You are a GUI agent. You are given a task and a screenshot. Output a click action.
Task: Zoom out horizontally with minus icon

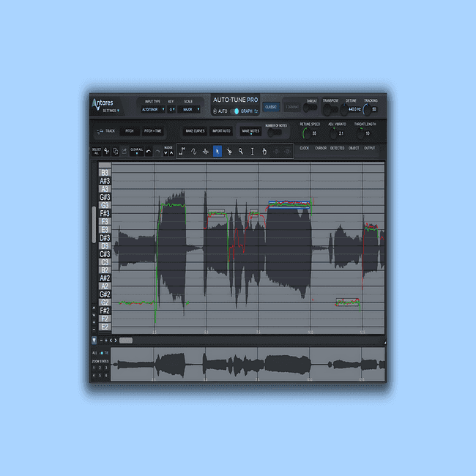point(101,341)
